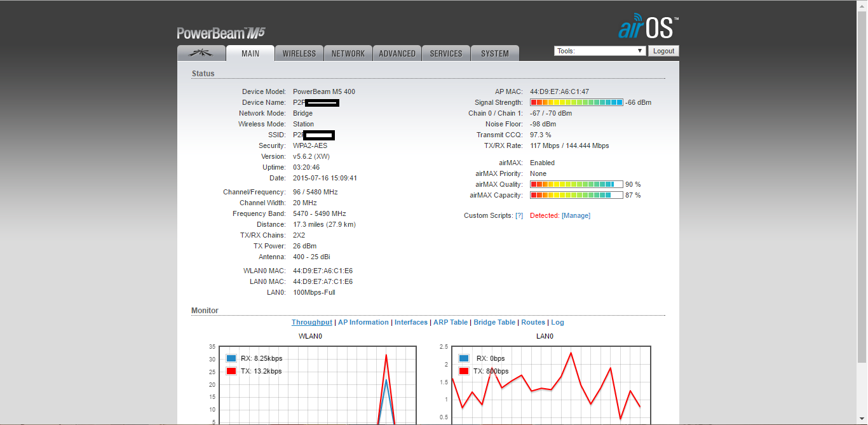Screen dimensions: 868x425
Task: Show the ARP Table
Action: tap(451, 322)
